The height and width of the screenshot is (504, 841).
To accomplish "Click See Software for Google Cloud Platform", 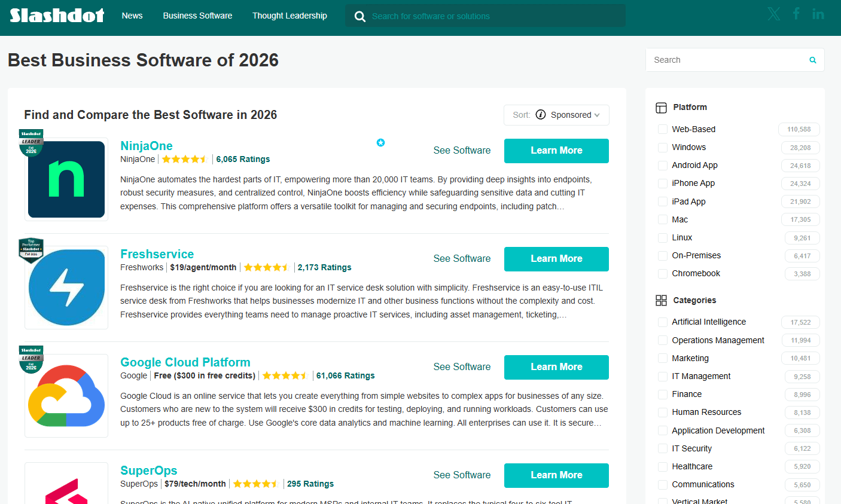I will point(462,367).
